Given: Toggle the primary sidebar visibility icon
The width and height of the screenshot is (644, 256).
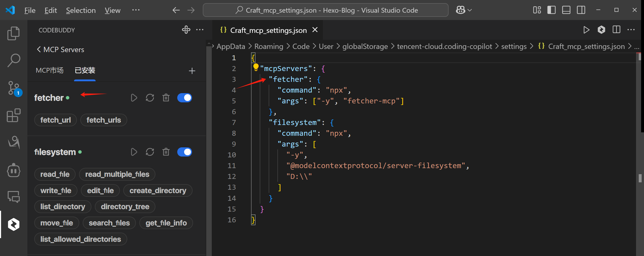Looking at the screenshot, I should click(x=551, y=10).
